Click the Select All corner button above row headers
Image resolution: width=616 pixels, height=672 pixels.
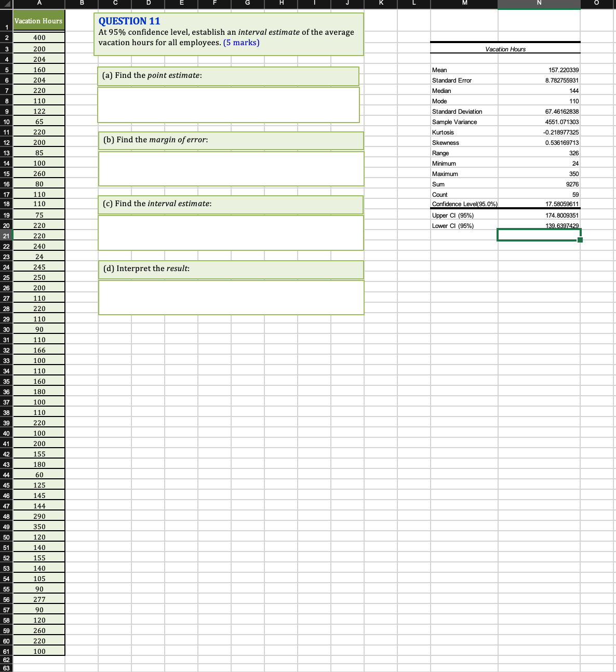pos(6,4)
